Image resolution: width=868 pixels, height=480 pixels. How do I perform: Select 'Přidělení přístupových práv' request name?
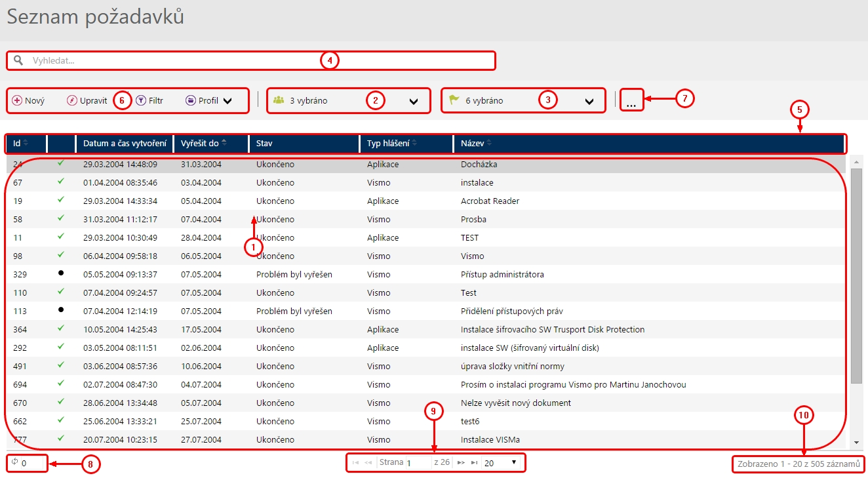[512, 311]
